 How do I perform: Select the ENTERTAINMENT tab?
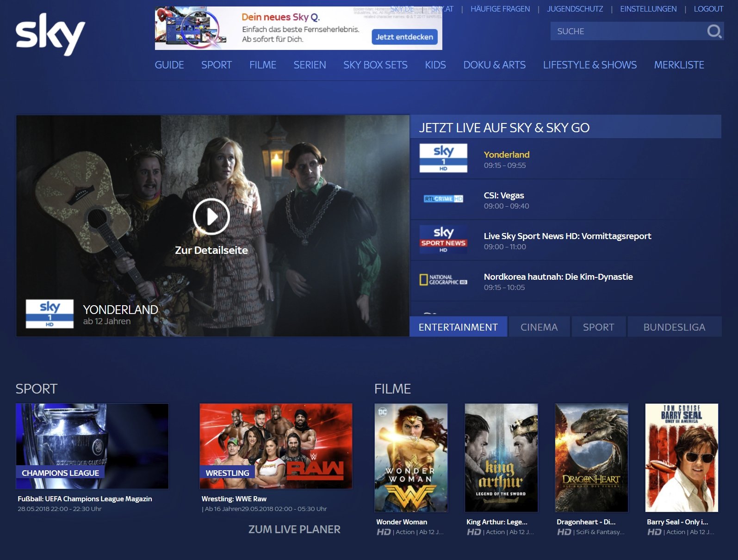(x=458, y=327)
